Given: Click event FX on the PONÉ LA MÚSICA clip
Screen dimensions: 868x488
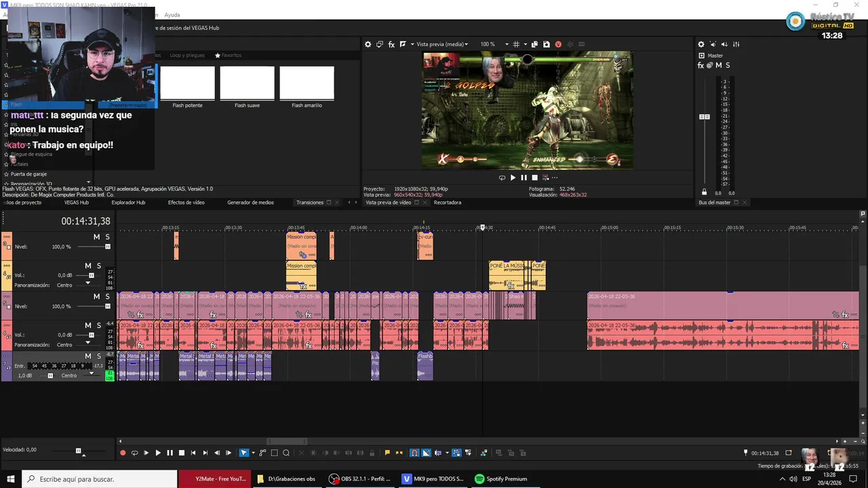Looking at the screenshot, I should click(x=511, y=286).
